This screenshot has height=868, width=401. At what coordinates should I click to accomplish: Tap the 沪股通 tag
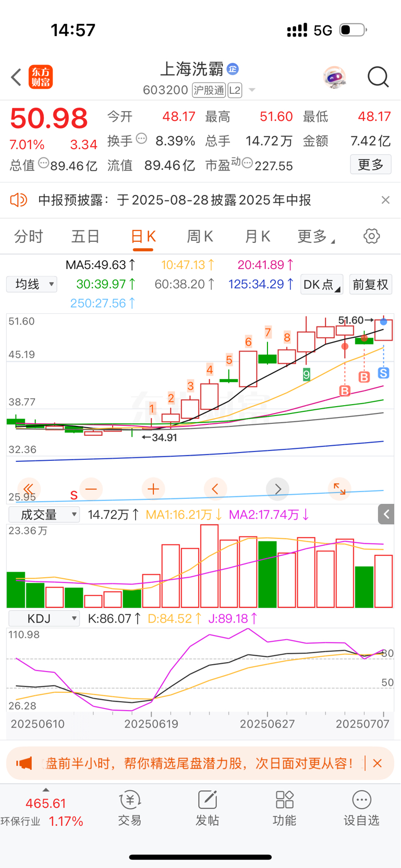coord(209,90)
